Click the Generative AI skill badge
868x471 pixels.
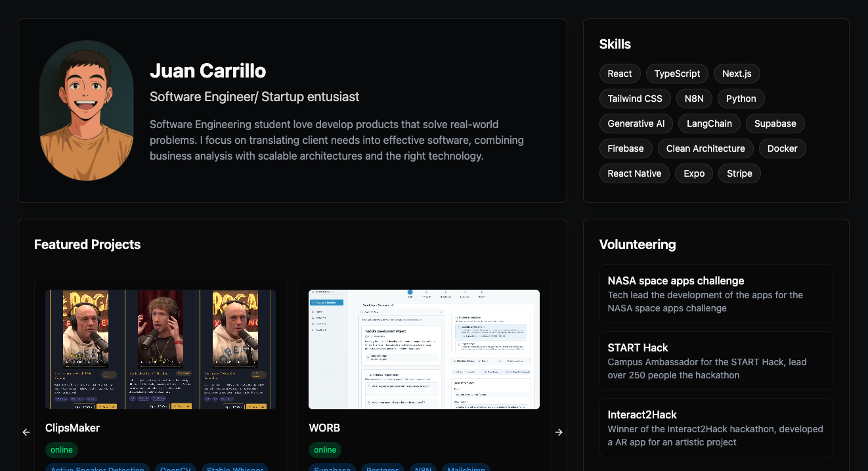636,123
